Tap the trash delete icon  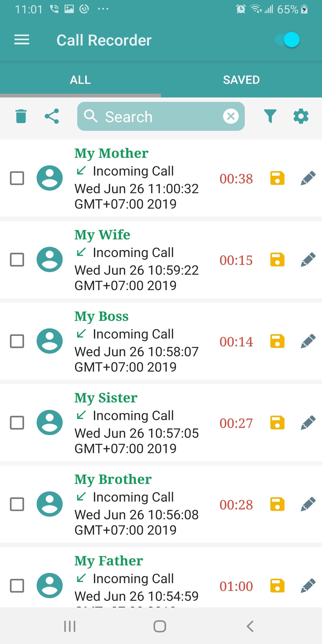(x=21, y=116)
